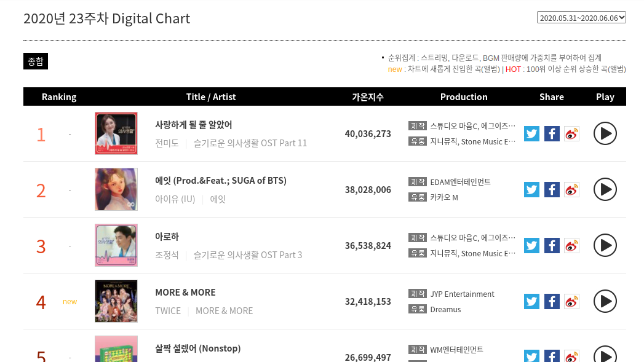Share MORE & MORE on Facebook
The width and height of the screenshot is (644, 362).
coord(552,301)
